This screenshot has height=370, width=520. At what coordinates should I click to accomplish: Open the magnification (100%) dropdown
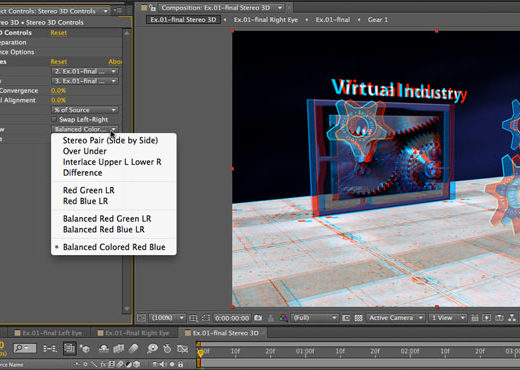coord(167,318)
